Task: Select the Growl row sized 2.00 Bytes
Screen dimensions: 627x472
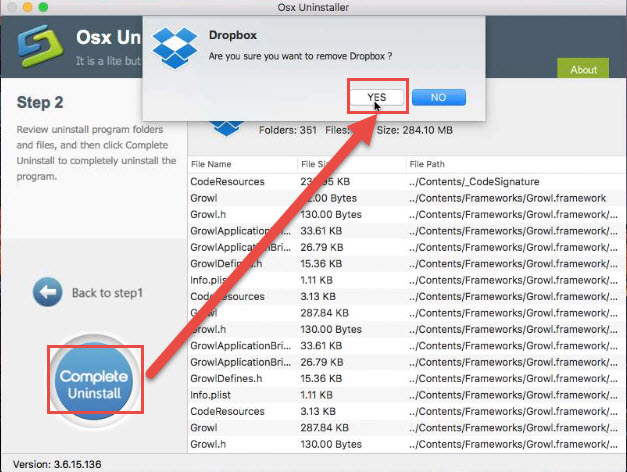Action: coord(400,198)
